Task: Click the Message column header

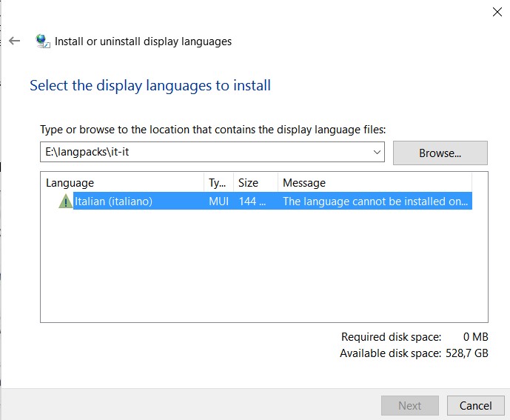Action: pyautogui.click(x=375, y=183)
